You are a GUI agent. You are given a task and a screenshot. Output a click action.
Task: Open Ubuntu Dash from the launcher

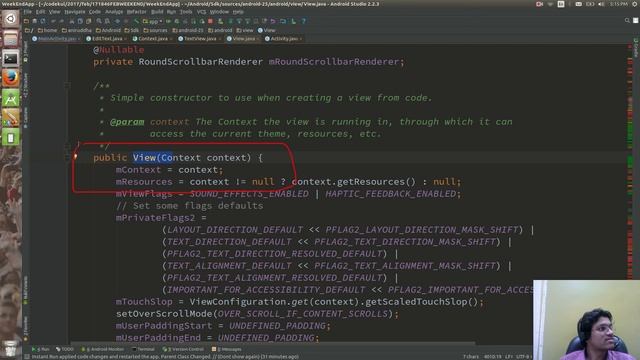(x=11, y=18)
